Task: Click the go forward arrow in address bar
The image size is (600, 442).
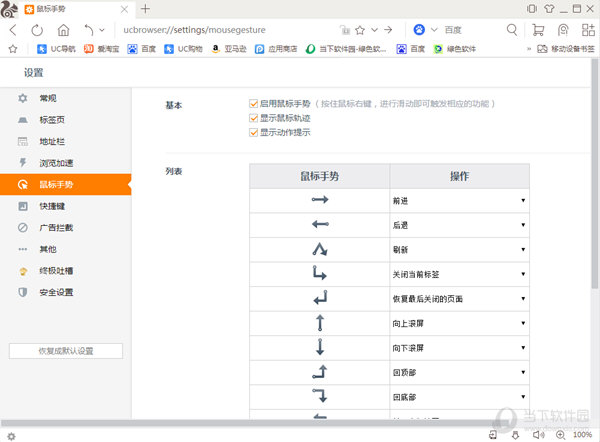Action: (x=388, y=30)
